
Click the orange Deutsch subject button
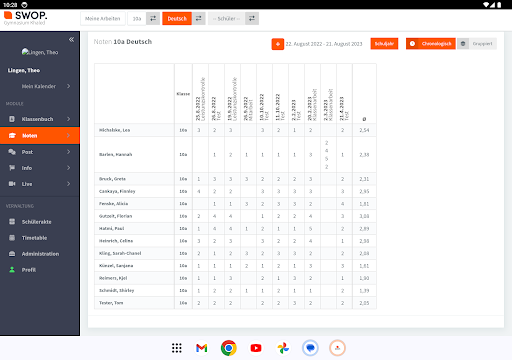177,19
